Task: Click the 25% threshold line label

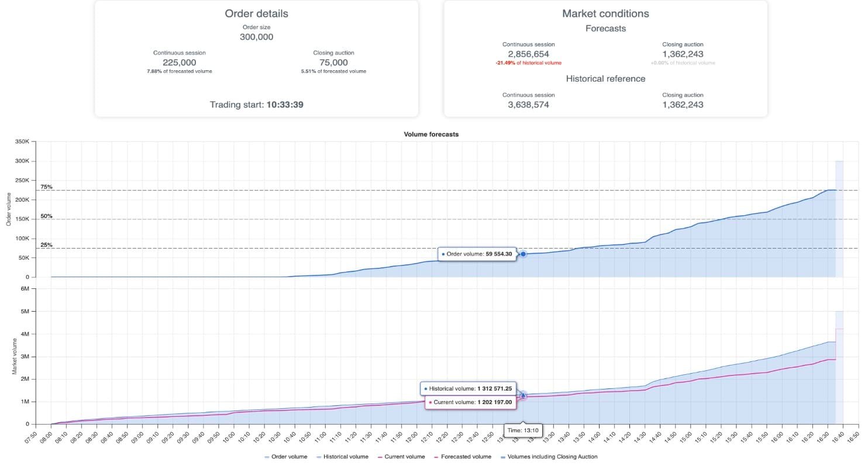Action: tap(46, 245)
